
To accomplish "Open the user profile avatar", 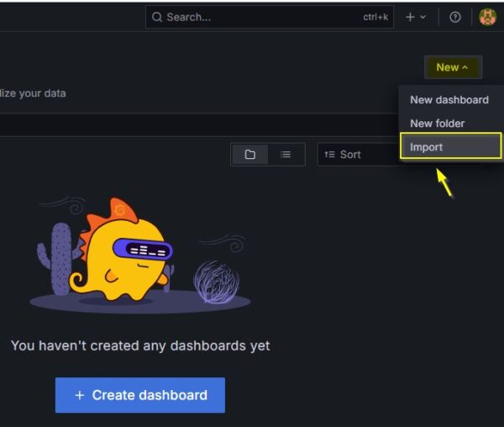I will [487, 17].
